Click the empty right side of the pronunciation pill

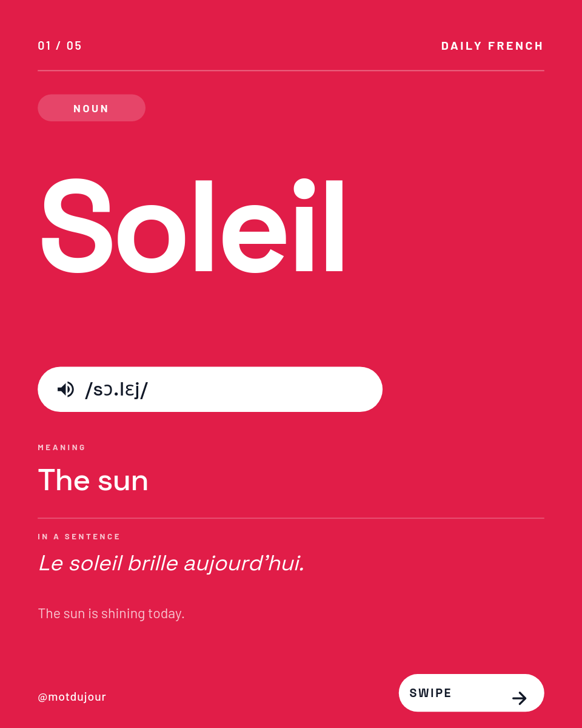tap(291, 389)
